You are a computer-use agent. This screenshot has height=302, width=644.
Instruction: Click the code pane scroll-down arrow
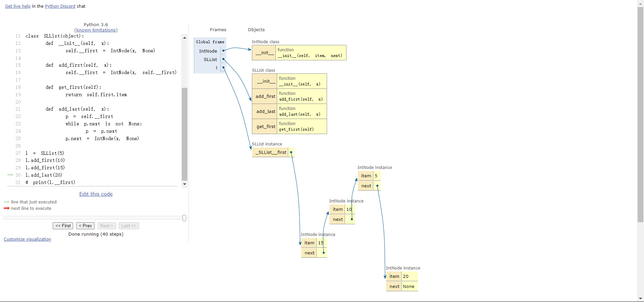pyautogui.click(x=184, y=184)
